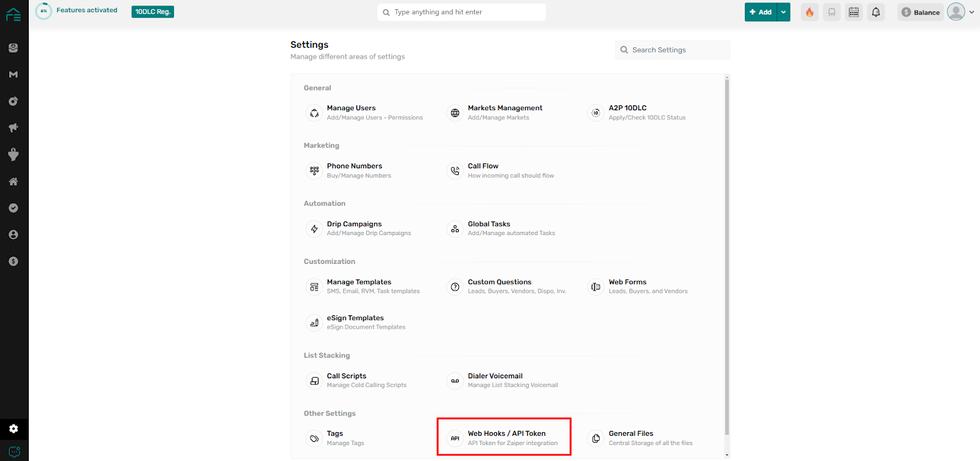980x461 pixels.
Task: Open the funnel icon in sidebar
Action: pyautogui.click(x=13, y=154)
